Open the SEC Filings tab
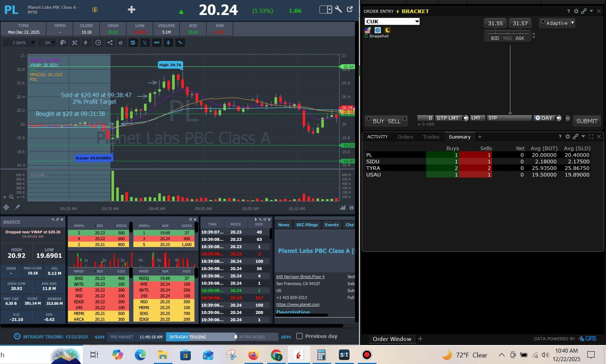 tap(307, 225)
